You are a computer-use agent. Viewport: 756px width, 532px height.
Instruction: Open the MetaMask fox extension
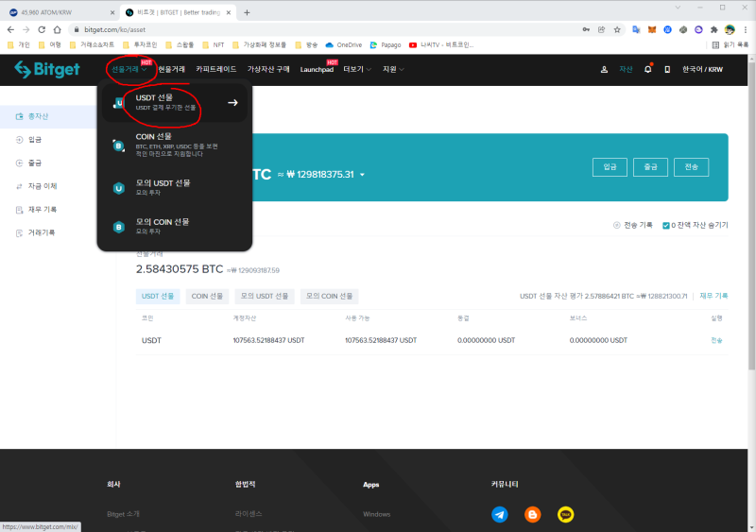[x=652, y=30]
